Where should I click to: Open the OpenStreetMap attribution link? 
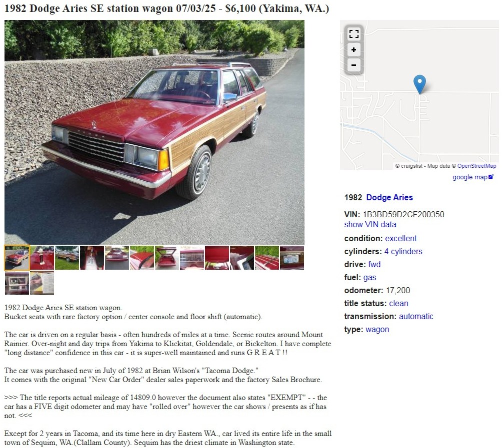[x=476, y=166]
